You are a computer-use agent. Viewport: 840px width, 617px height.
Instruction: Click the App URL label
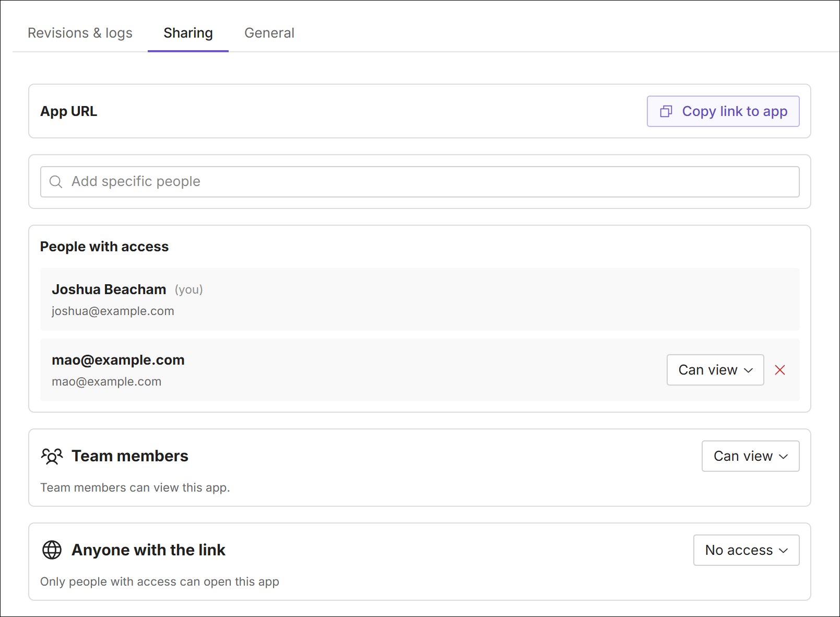[x=68, y=111]
